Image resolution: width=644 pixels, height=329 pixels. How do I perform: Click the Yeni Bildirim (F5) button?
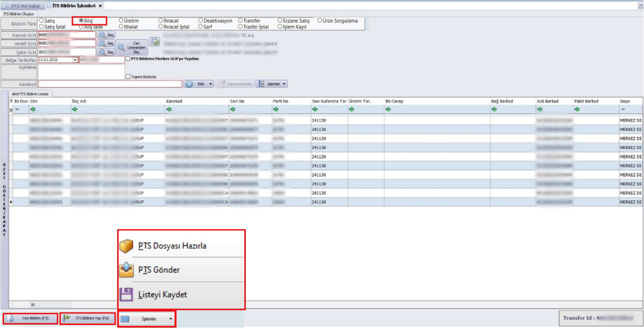click(x=30, y=319)
